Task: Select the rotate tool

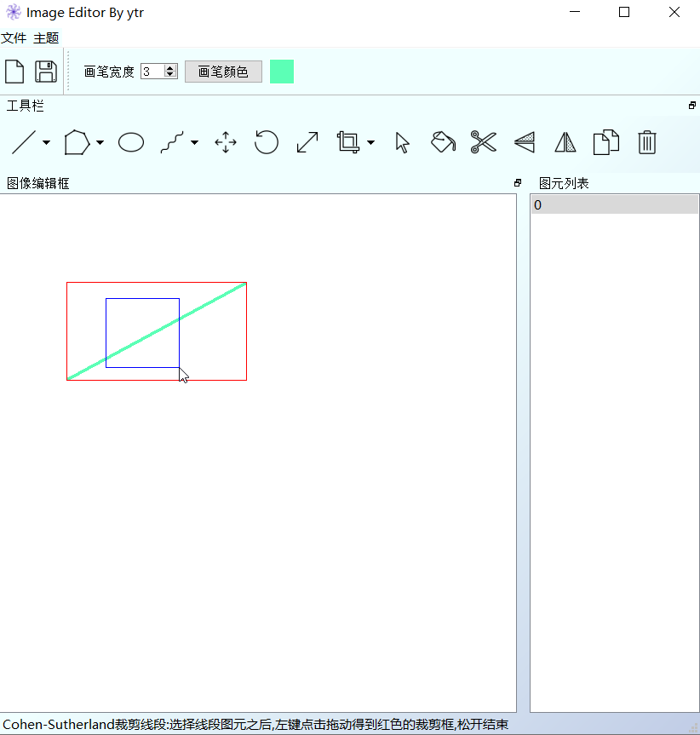Action: (267, 142)
